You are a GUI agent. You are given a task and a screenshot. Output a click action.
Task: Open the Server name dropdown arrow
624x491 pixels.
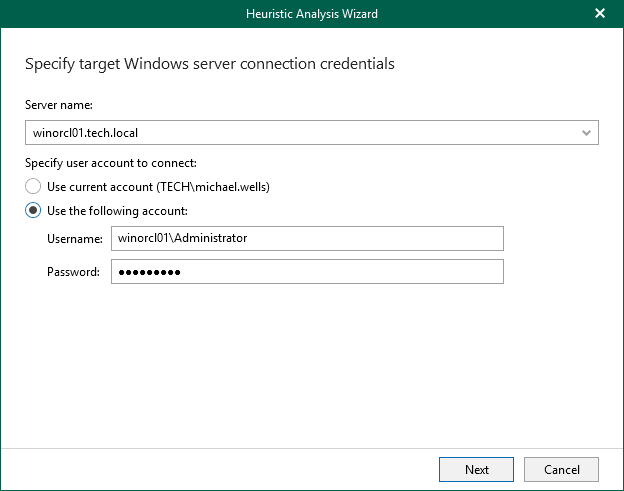point(586,132)
